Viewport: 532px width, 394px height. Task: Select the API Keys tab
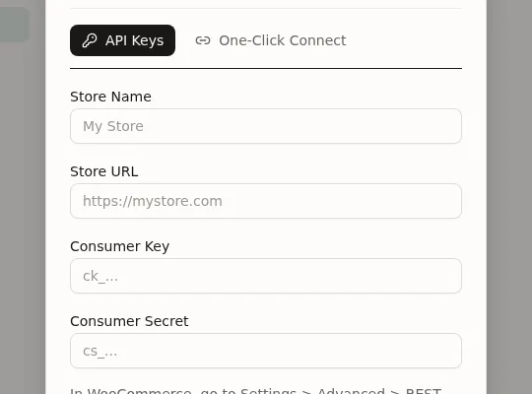(122, 40)
